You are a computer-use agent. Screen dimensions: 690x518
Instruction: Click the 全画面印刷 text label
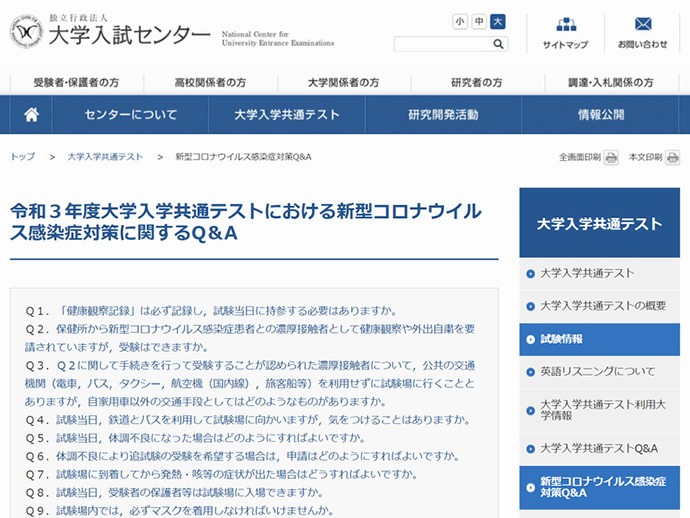point(580,157)
